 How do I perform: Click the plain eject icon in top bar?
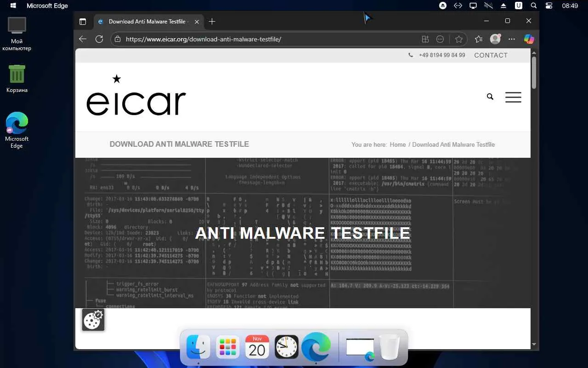click(x=503, y=6)
